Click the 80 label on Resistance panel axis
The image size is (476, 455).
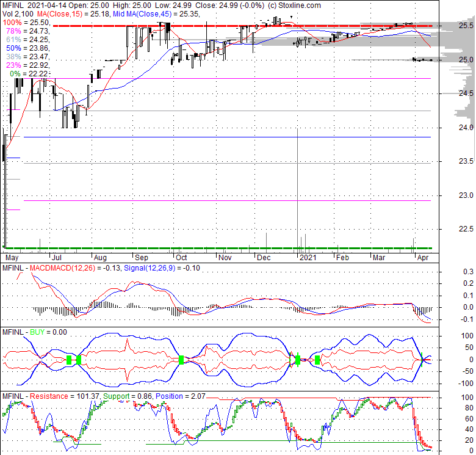(469, 408)
